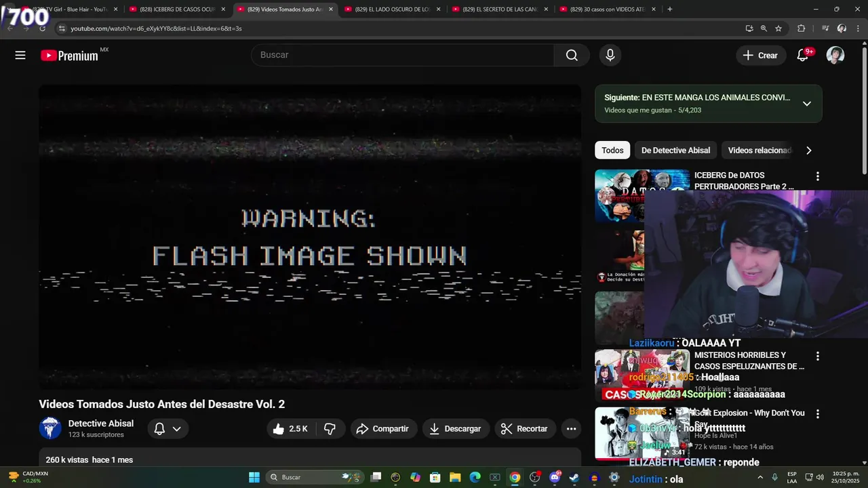
Task: Open more actions ellipsis under video
Action: click(571, 428)
